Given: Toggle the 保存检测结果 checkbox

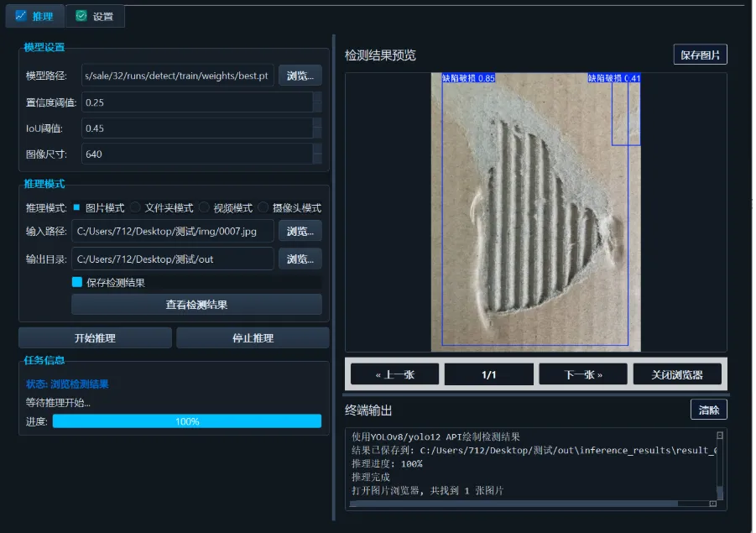Looking at the screenshot, I should point(76,283).
